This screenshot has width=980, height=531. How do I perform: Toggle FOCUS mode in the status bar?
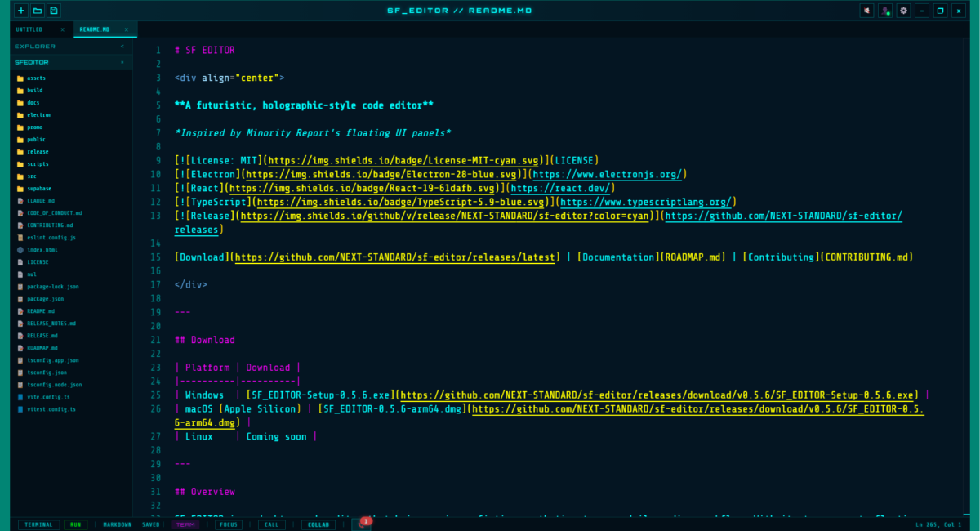[x=229, y=524]
